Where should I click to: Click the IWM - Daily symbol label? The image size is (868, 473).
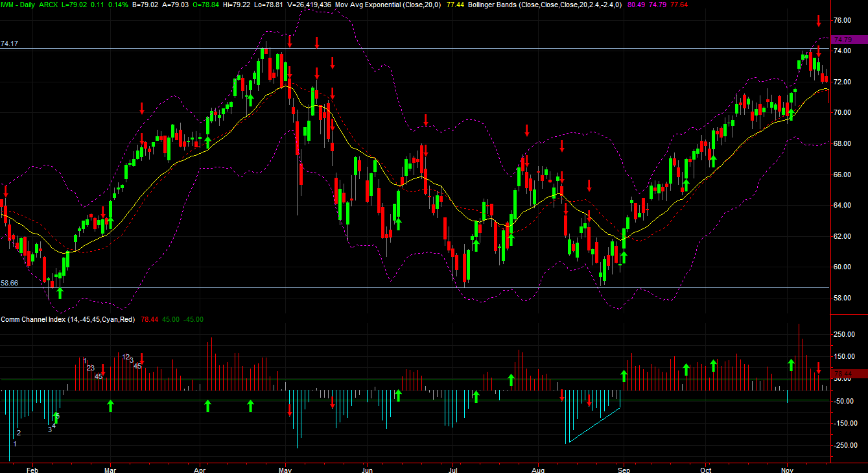point(19,5)
